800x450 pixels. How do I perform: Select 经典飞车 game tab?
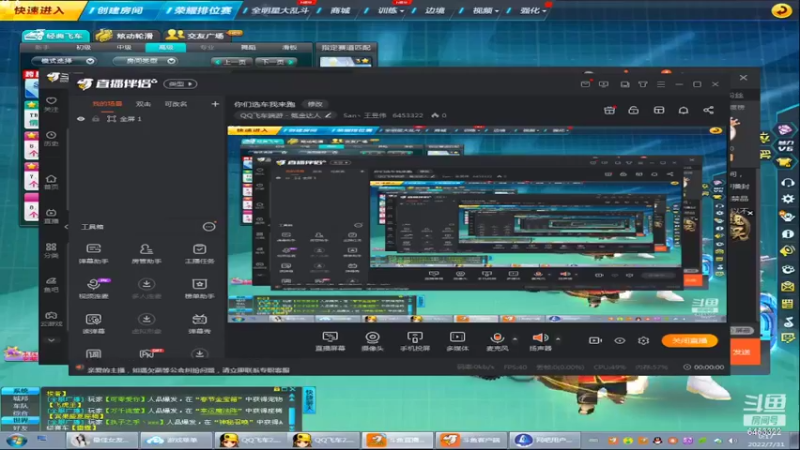click(x=56, y=35)
